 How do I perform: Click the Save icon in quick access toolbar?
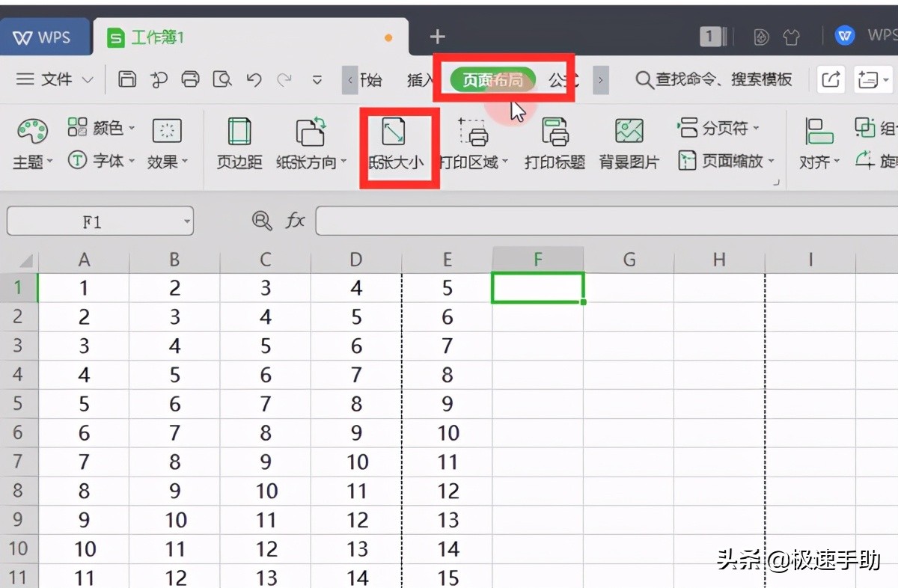128,79
